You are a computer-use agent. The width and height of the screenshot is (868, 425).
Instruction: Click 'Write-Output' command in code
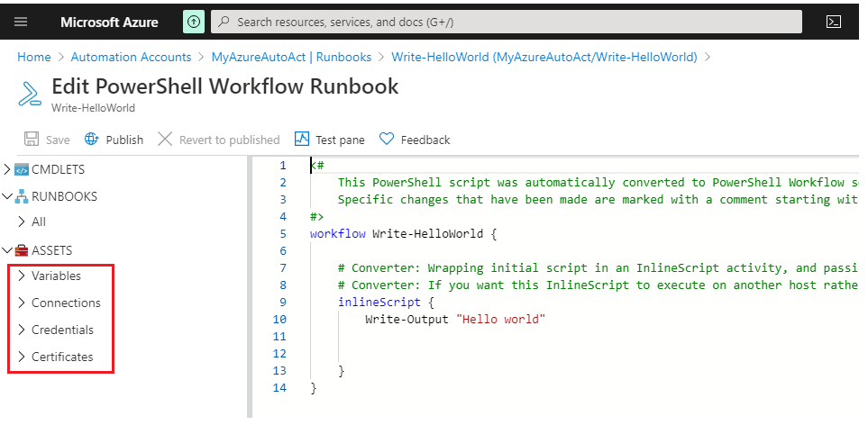click(x=407, y=320)
